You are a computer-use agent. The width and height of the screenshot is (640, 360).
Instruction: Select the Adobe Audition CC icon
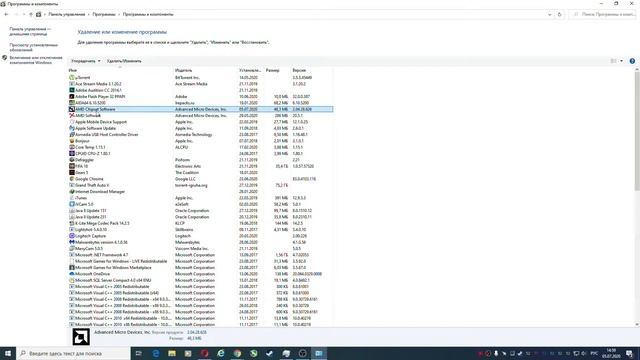(72, 90)
